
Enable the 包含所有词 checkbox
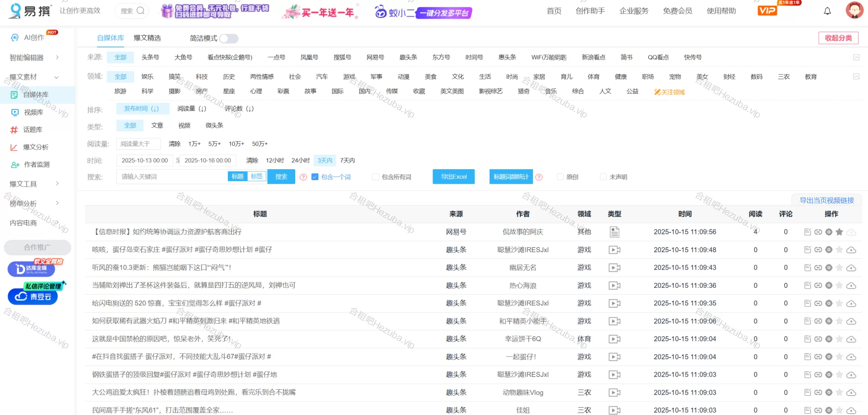(375, 177)
